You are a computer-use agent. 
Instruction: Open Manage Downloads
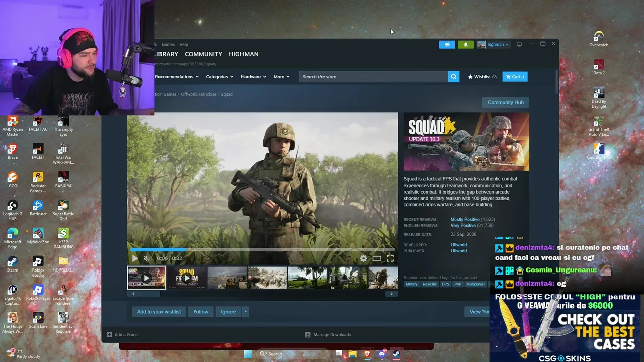click(328, 334)
